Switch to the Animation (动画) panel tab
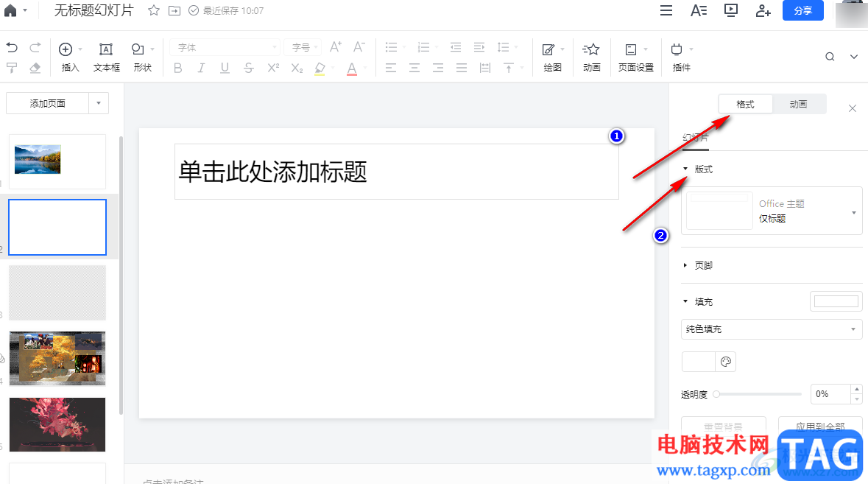Image resolution: width=868 pixels, height=484 pixels. 798,104
